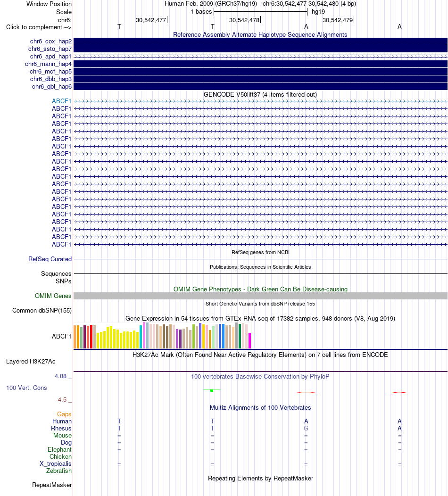Select the Common dbSNP(155) track label

(42, 311)
